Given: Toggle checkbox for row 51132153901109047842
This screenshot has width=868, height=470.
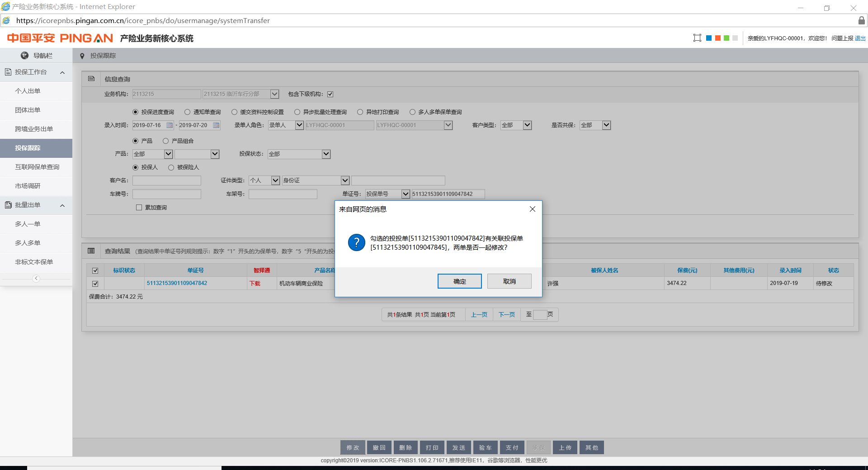Looking at the screenshot, I should tap(95, 284).
